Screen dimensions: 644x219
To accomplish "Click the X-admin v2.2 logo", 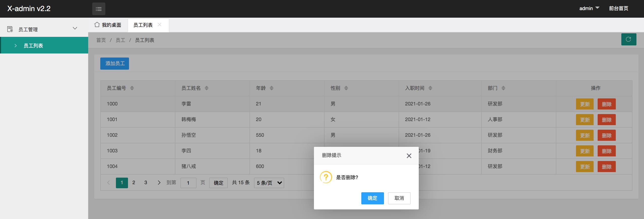I will pyautogui.click(x=29, y=9).
